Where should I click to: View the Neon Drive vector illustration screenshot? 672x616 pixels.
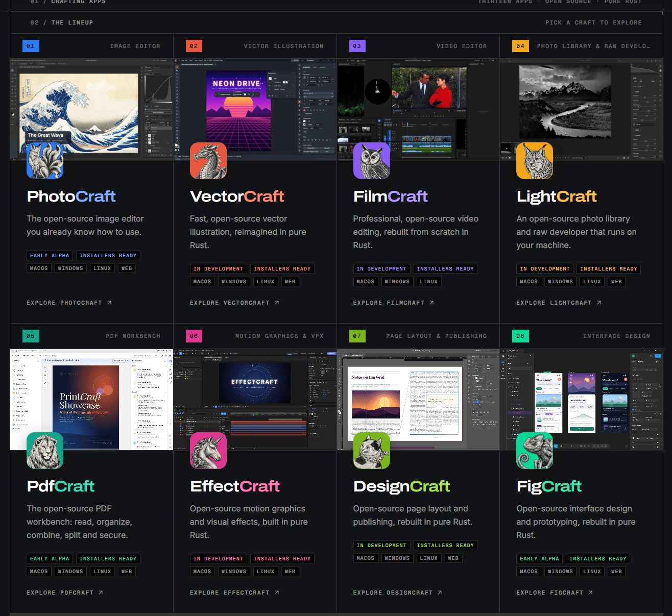tap(255, 110)
